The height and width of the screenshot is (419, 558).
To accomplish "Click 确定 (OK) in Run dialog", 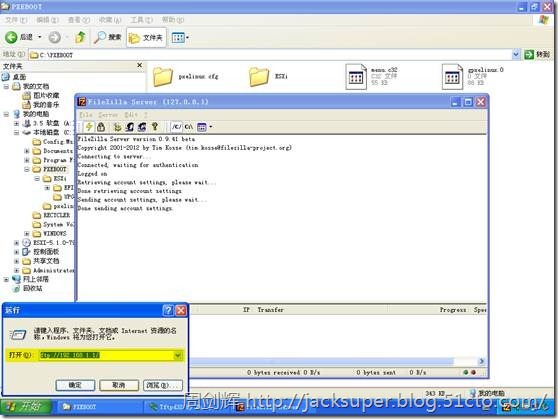I will point(75,385).
